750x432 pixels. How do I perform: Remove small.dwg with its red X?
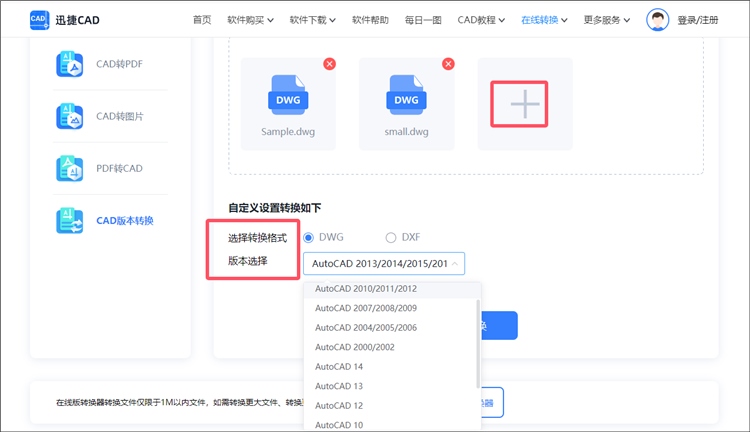pos(448,64)
